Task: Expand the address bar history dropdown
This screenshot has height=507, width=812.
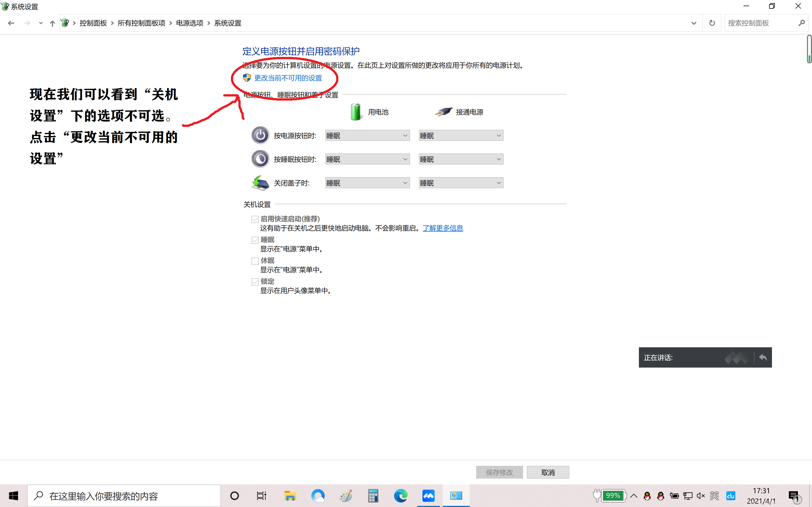Action: (694, 23)
